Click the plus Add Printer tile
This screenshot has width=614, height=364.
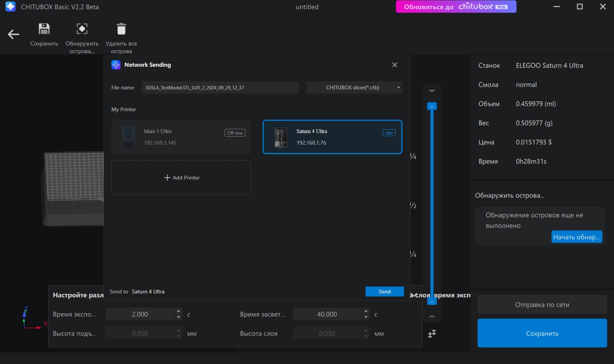pyautogui.click(x=181, y=178)
